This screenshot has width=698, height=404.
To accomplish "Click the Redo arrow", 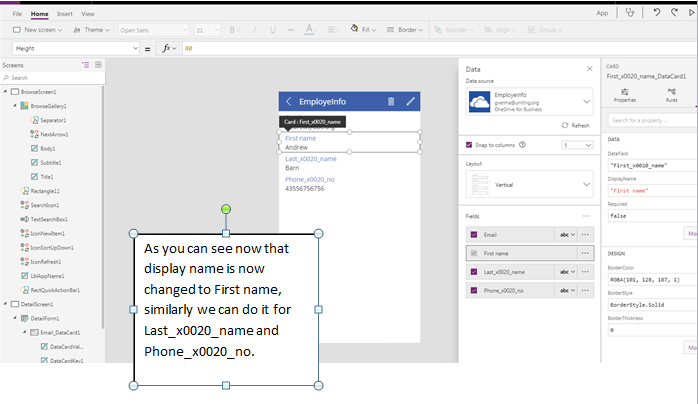I will (x=674, y=12).
